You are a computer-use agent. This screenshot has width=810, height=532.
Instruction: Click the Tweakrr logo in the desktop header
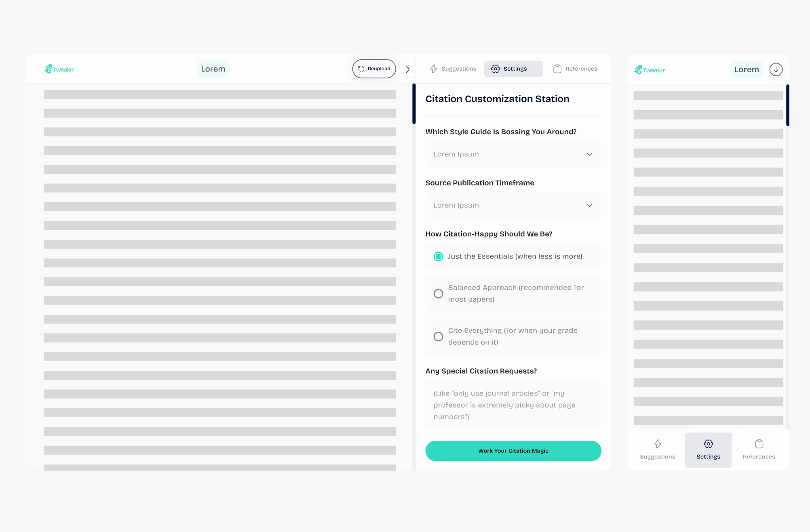(x=59, y=69)
